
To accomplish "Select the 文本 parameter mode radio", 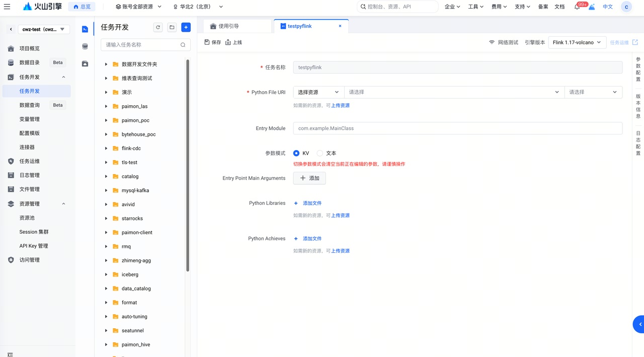I will click(x=320, y=153).
